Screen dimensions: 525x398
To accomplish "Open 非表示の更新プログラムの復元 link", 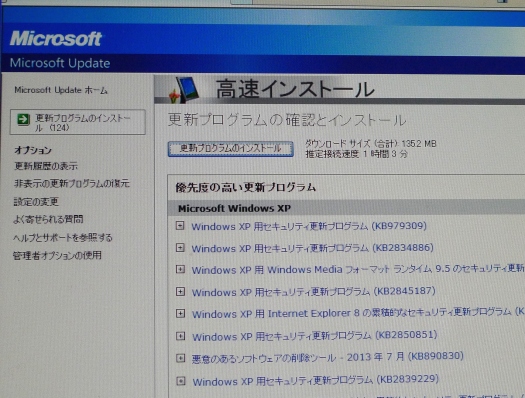I will point(71,183).
